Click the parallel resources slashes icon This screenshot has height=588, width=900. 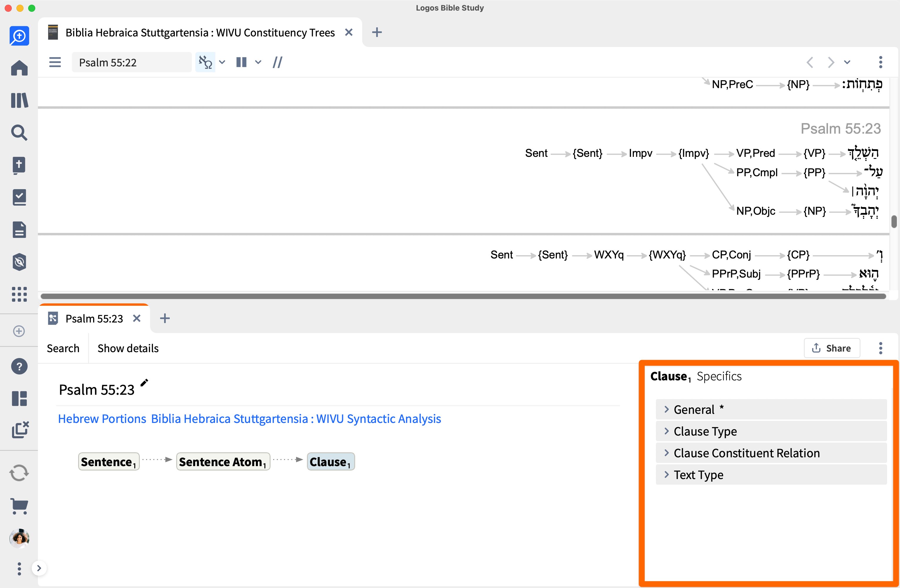point(277,62)
